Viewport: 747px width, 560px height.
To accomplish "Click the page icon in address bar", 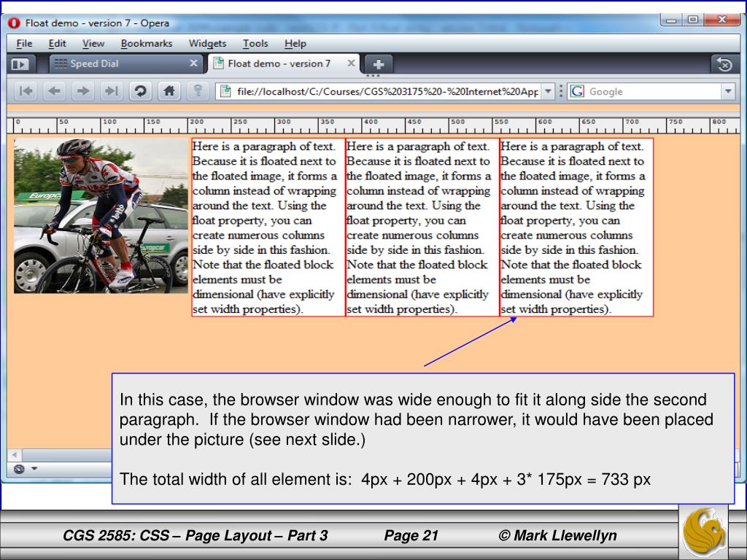I will pyautogui.click(x=226, y=91).
